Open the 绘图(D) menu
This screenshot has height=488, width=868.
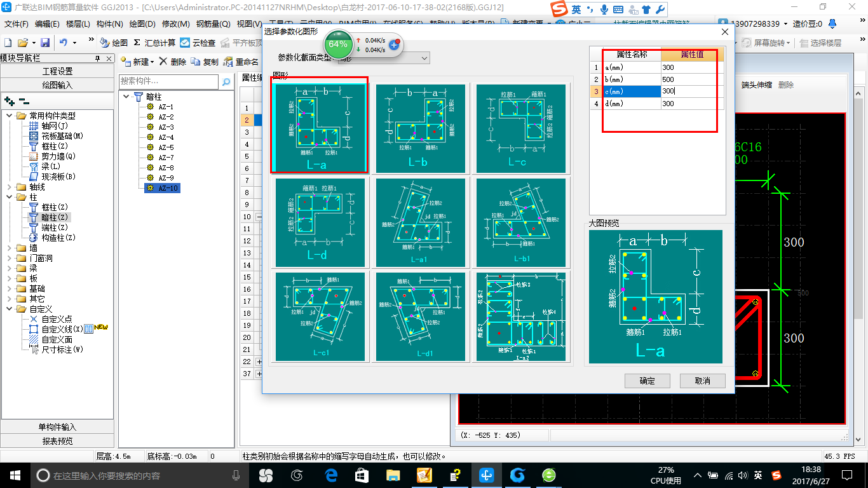142,24
